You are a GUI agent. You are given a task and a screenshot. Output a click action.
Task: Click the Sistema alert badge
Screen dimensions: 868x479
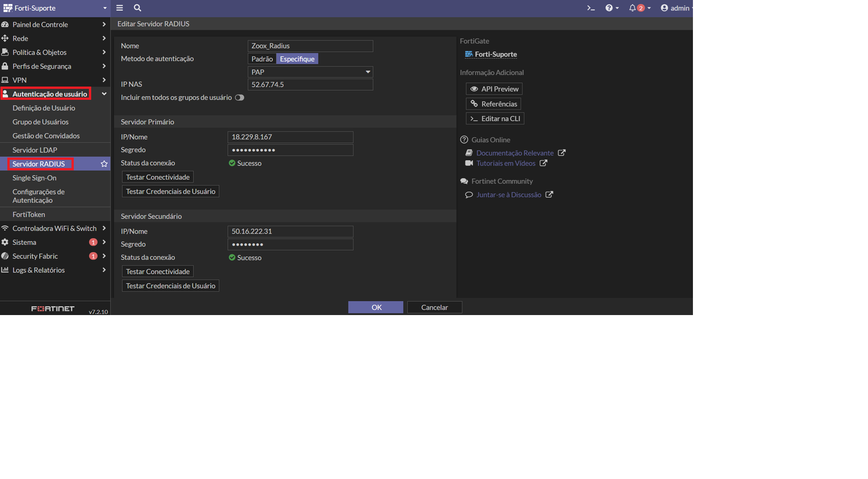93,242
